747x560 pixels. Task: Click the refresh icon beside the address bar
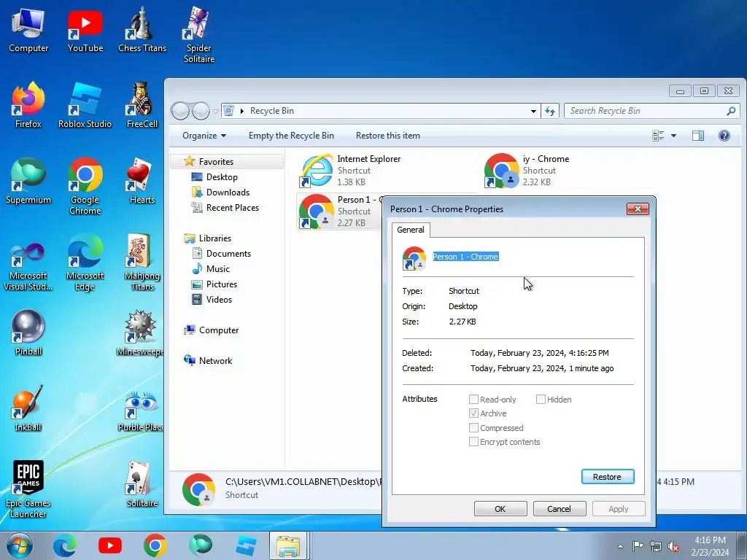550,111
